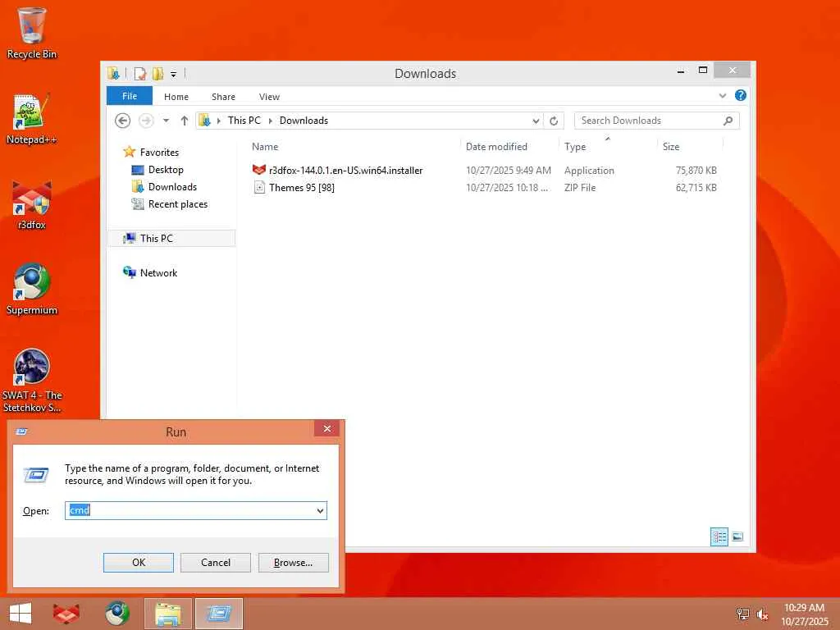Switch to Details view layout button
Image resolution: width=840 pixels, height=630 pixels.
[719, 536]
